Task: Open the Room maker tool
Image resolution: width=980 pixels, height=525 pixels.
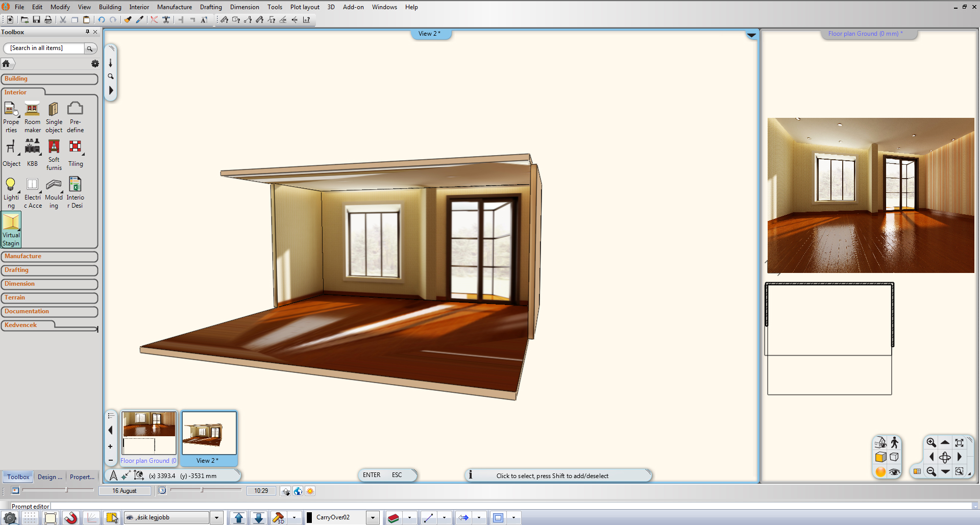Action: 32,117
